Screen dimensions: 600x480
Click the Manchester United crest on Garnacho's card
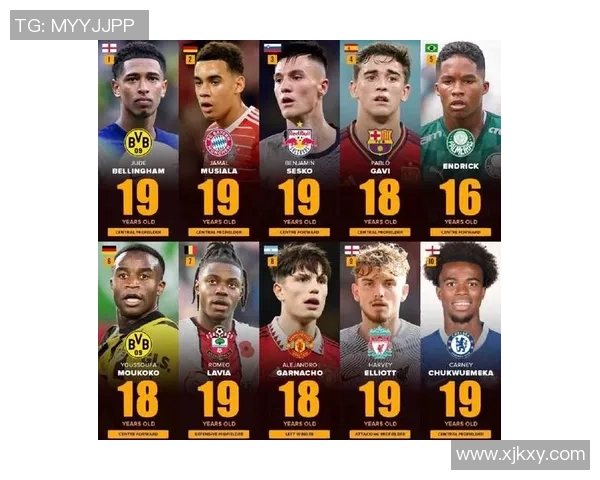pyautogui.click(x=300, y=344)
